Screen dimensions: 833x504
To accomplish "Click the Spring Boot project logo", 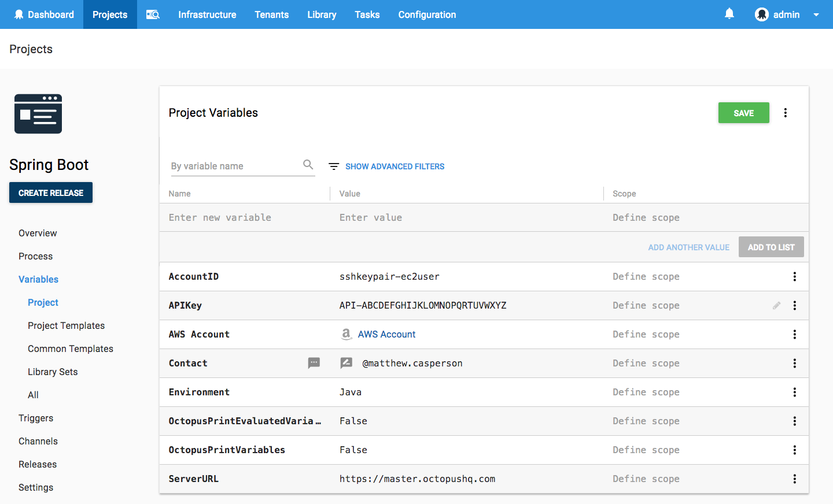I will pyautogui.click(x=38, y=114).
